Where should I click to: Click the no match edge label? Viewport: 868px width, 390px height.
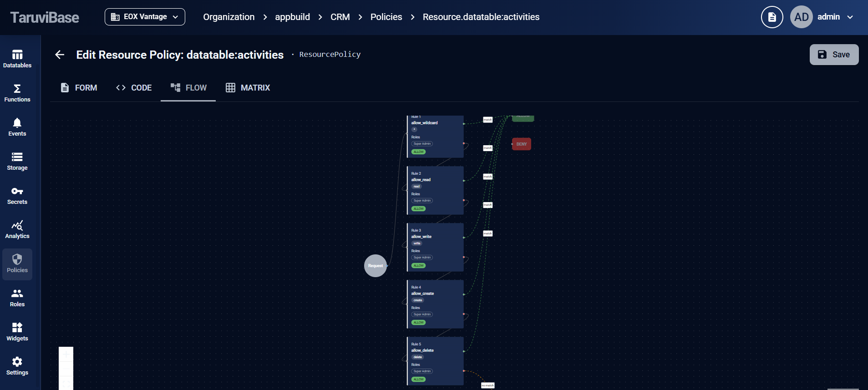pos(487,385)
